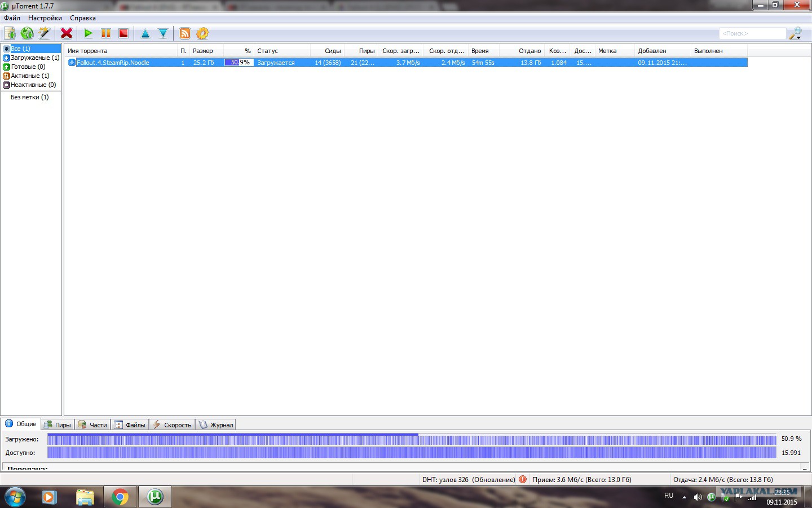Click the search magnifier icon

pos(796,33)
